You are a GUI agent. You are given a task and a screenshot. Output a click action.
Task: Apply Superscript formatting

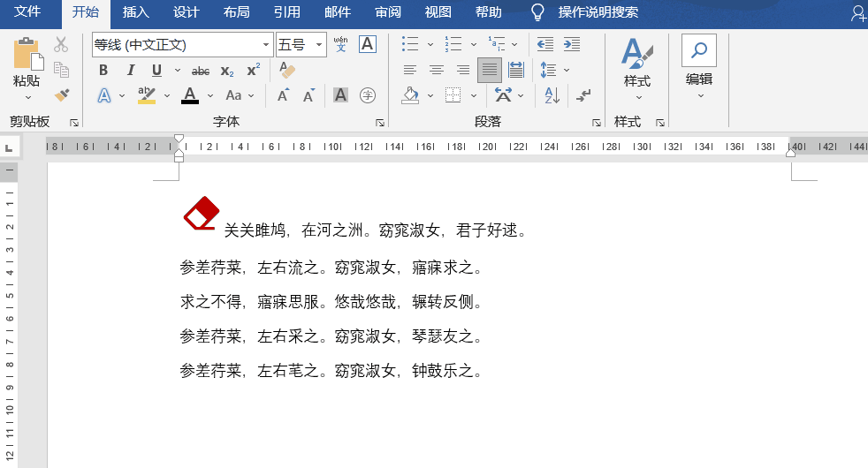coord(254,70)
